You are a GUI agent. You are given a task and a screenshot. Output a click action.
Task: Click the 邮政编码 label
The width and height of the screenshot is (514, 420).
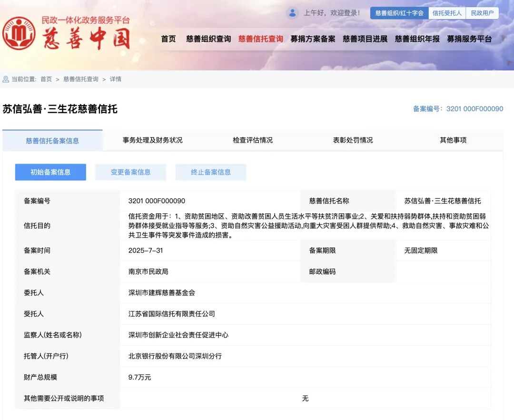(x=322, y=272)
